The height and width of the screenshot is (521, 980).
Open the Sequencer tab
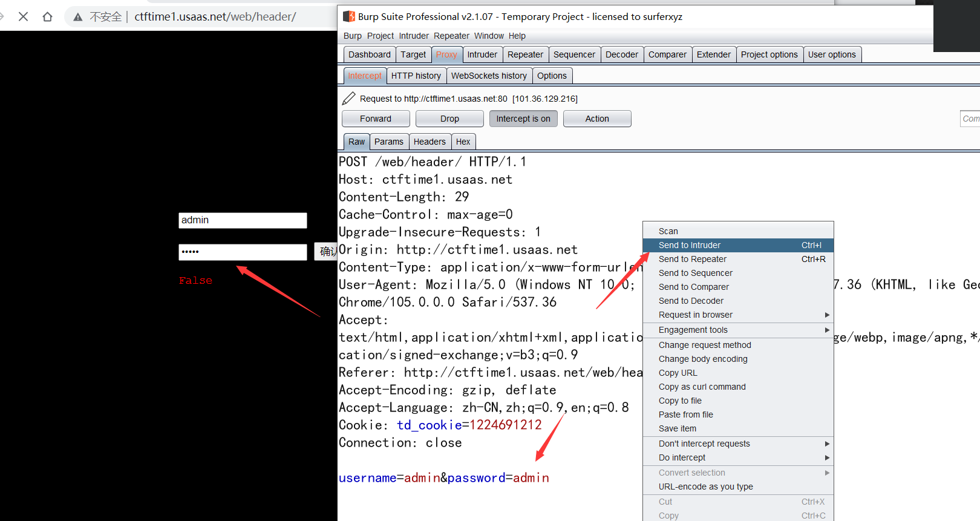pyautogui.click(x=574, y=54)
